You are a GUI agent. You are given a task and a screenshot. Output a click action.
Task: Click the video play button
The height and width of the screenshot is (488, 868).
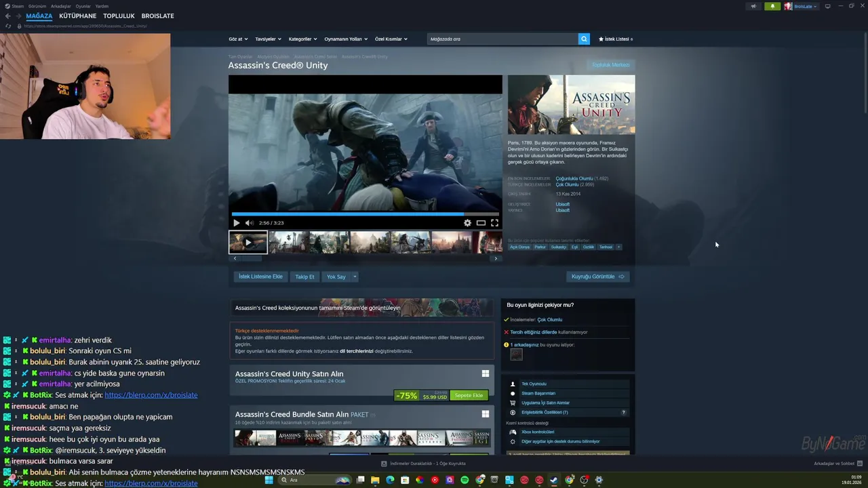[x=236, y=223]
